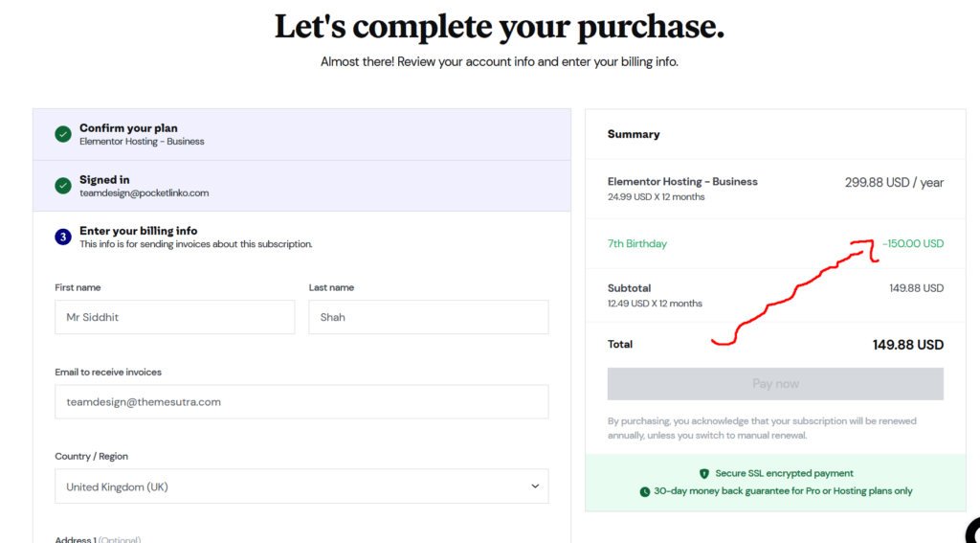Click the annual renewal acknowledgement text

click(x=762, y=428)
